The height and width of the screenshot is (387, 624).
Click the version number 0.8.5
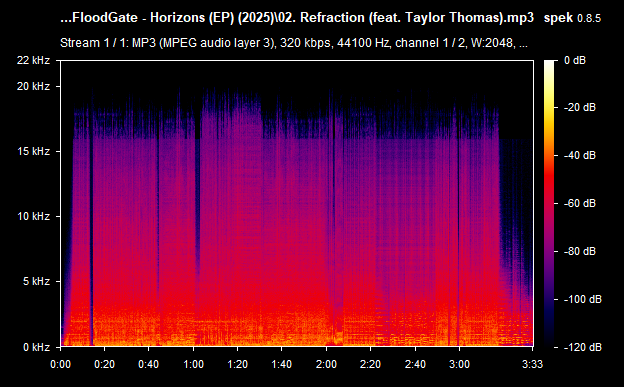tap(589, 18)
